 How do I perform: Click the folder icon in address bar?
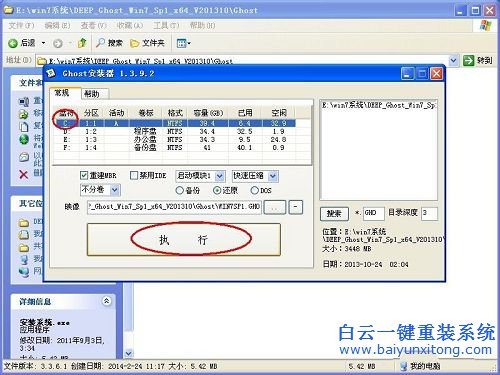point(42,61)
